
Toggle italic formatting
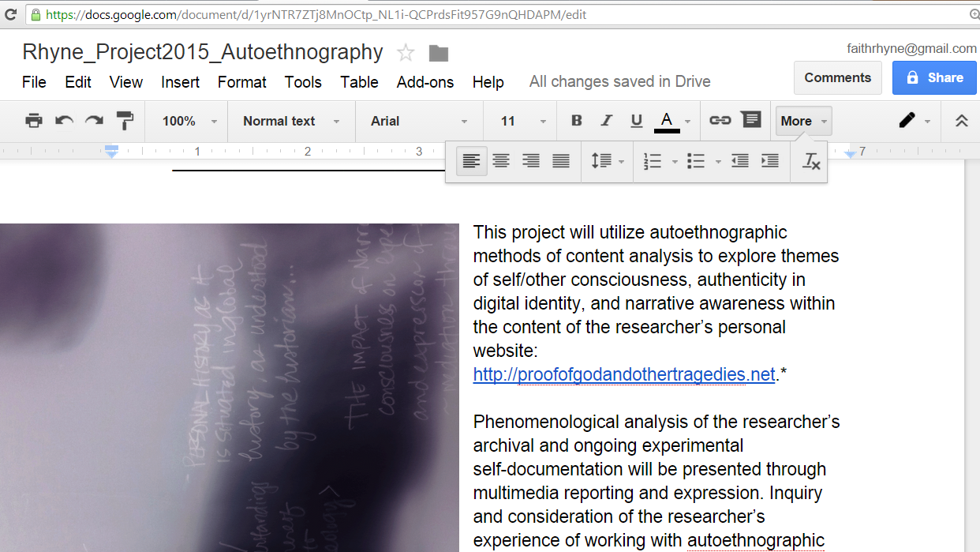point(606,121)
